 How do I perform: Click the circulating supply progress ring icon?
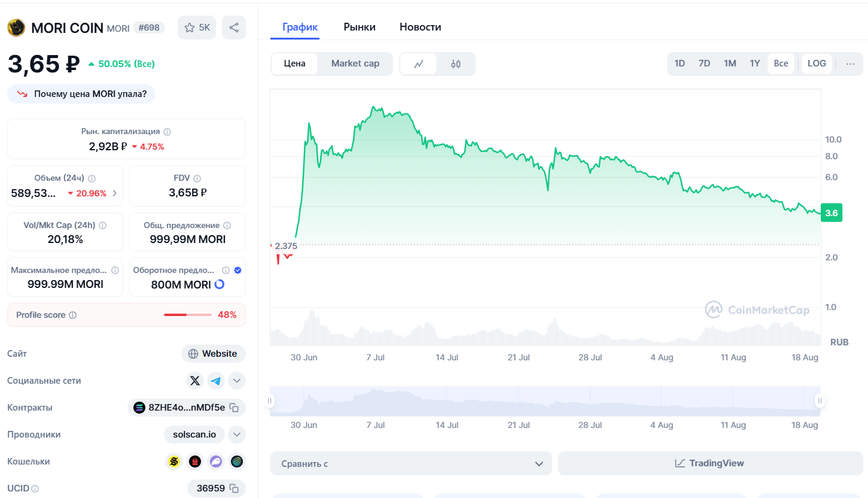(220, 284)
